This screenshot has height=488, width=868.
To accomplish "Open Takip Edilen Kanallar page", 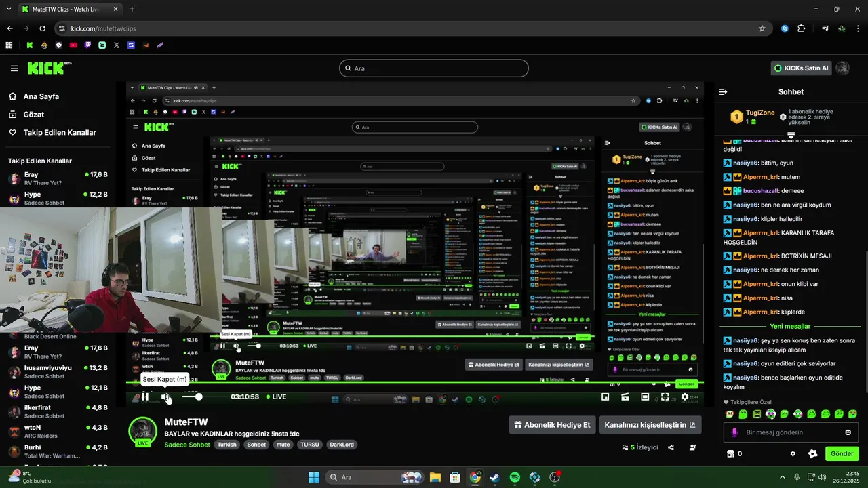I will click(52, 133).
